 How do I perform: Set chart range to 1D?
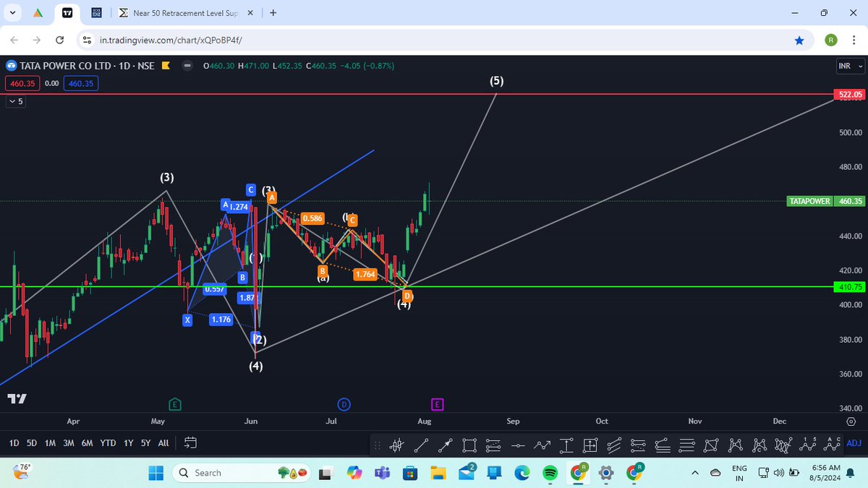[x=14, y=442]
